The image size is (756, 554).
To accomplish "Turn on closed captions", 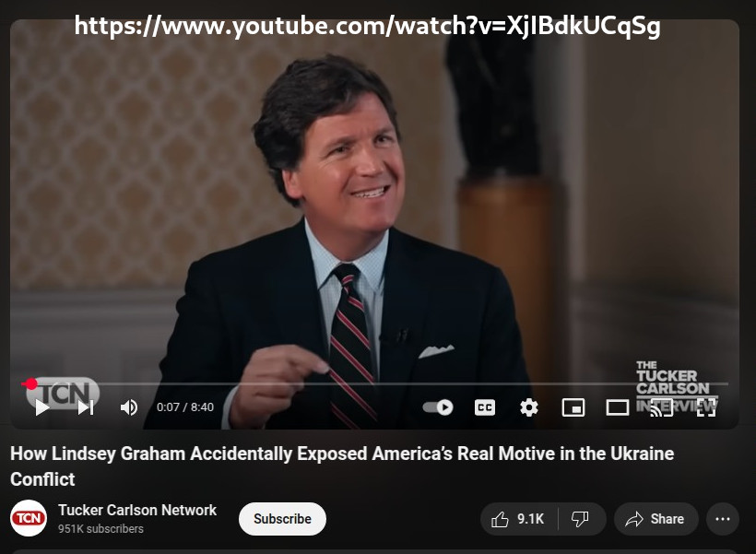I will [x=485, y=407].
